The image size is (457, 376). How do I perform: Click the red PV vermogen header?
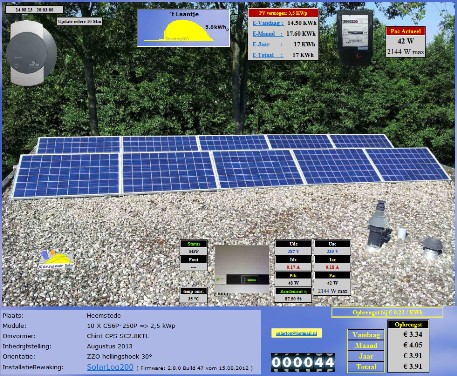tap(283, 13)
